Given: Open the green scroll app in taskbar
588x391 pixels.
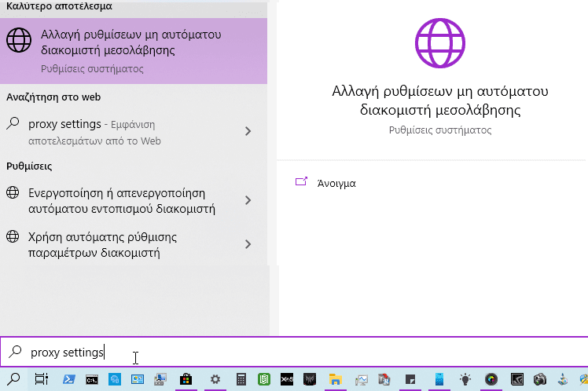Looking at the screenshot, I should (x=264, y=379).
